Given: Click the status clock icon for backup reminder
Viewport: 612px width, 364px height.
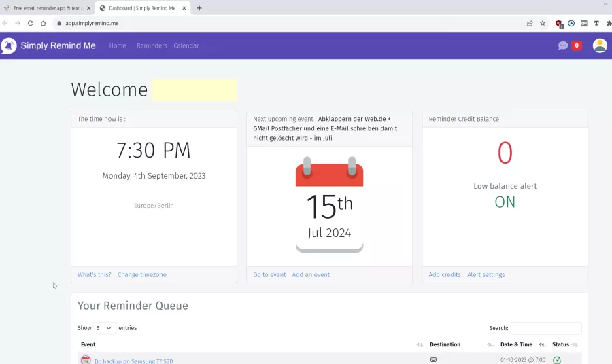Looking at the screenshot, I should coord(557,360).
